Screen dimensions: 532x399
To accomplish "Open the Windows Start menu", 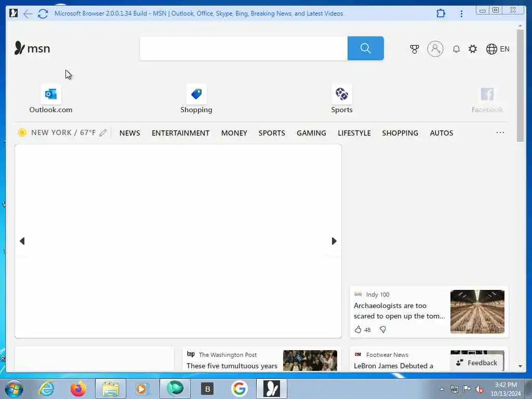I will (14, 389).
